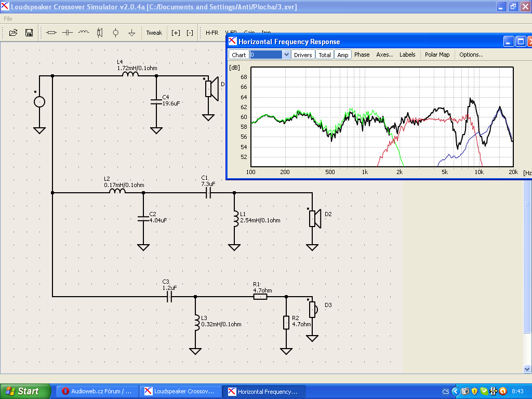
Task: Toggle the Total response button
Action: tap(324, 55)
